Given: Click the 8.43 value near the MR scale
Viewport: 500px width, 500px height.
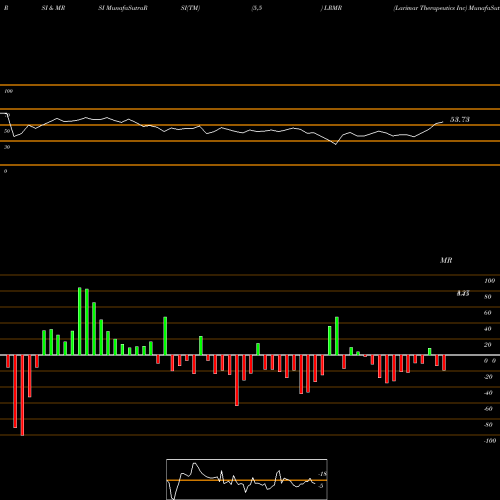Looking at the screenshot, I should [463, 293].
